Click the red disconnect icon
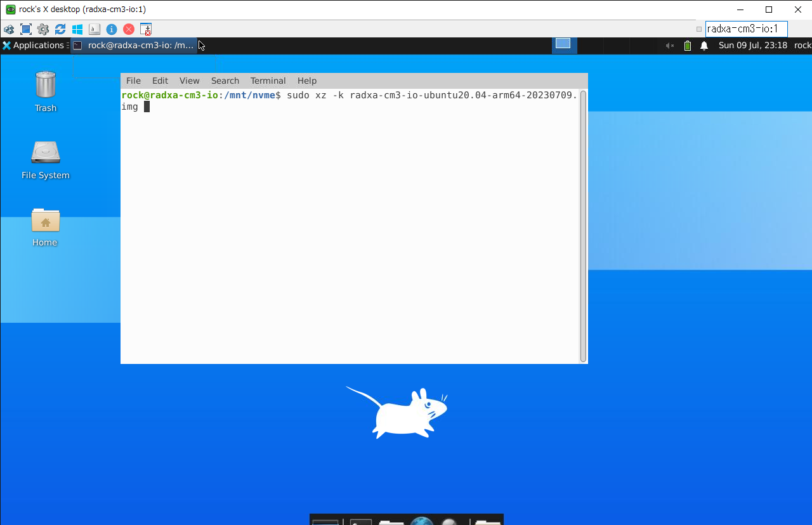The height and width of the screenshot is (525, 812). (129, 29)
